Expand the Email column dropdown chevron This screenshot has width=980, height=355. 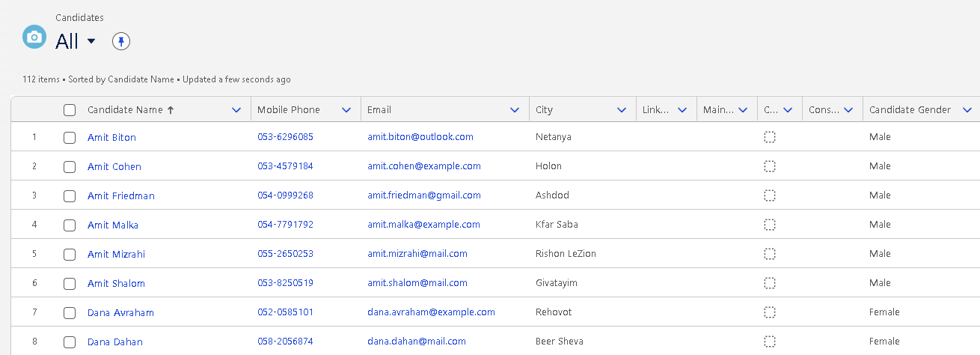[515, 110]
